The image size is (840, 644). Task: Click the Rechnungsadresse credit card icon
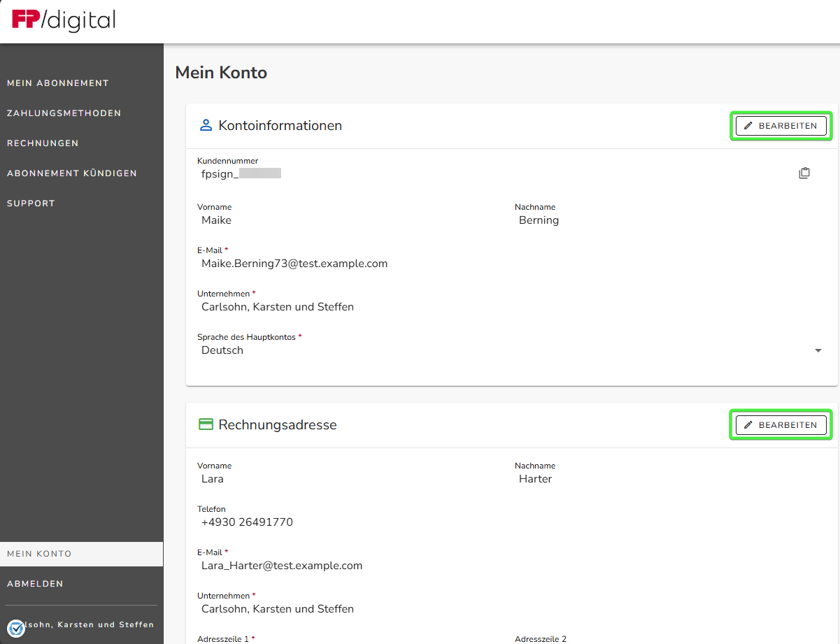click(206, 424)
